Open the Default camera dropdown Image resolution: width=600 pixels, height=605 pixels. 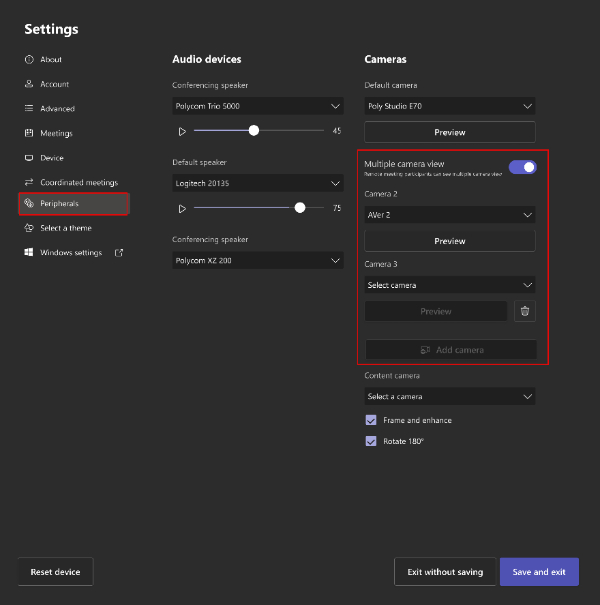[449, 106]
